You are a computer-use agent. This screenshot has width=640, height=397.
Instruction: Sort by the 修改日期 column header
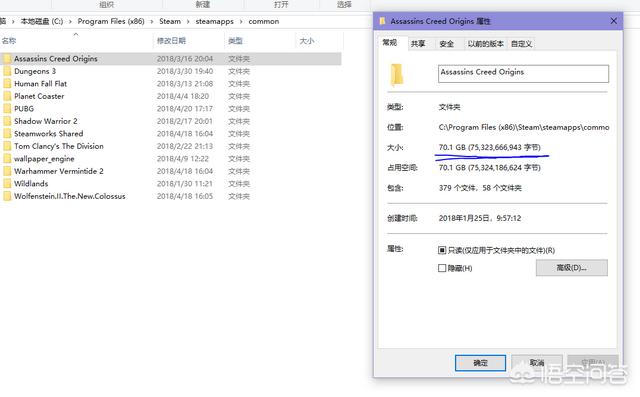pos(171,41)
